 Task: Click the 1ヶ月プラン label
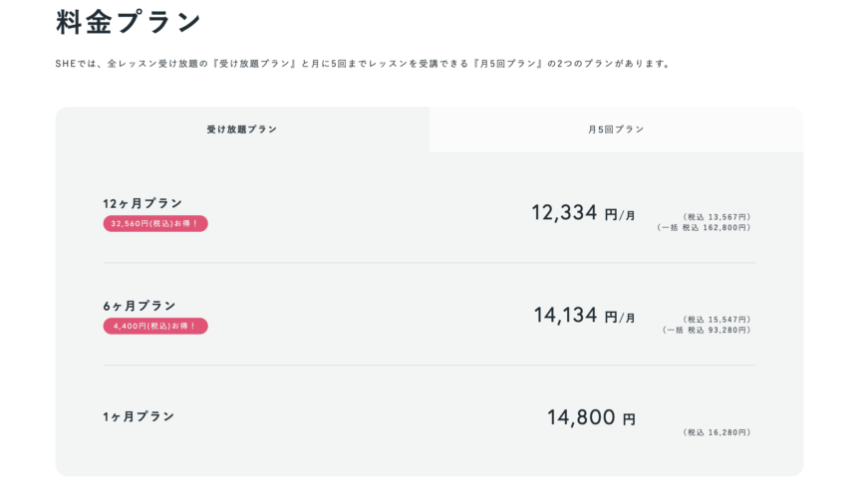pos(139,416)
